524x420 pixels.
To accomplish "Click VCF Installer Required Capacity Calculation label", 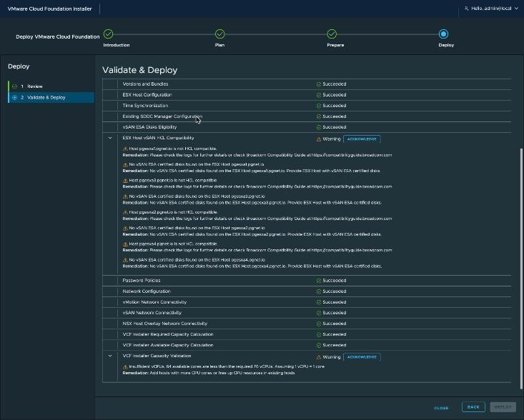I will click(x=168, y=334).
